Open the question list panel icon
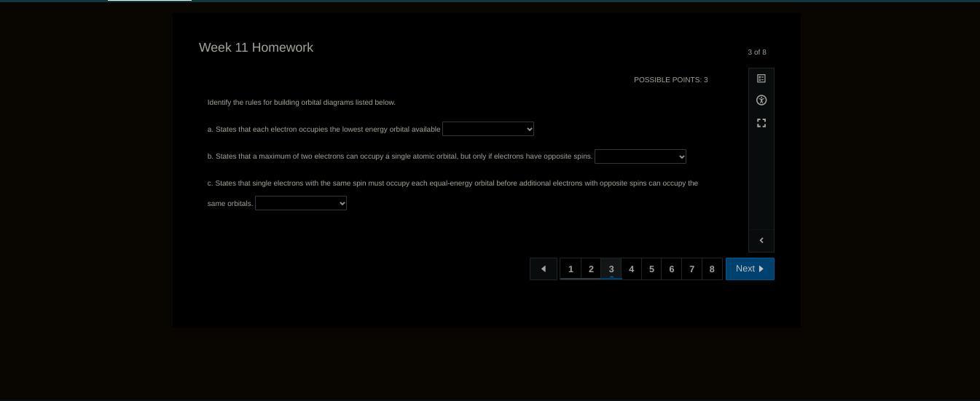The height and width of the screenshot is (401, 980). (x=761, y=79)
